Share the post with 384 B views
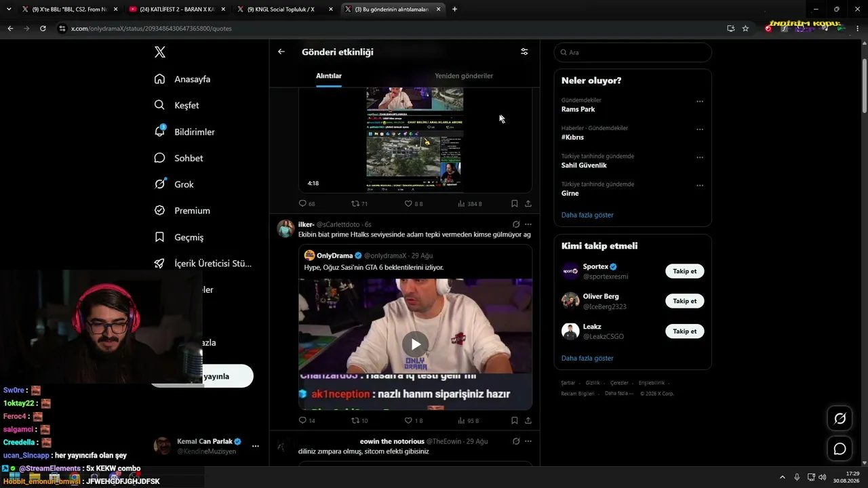The height and width of the screenshot is (488, 868). 528,203
